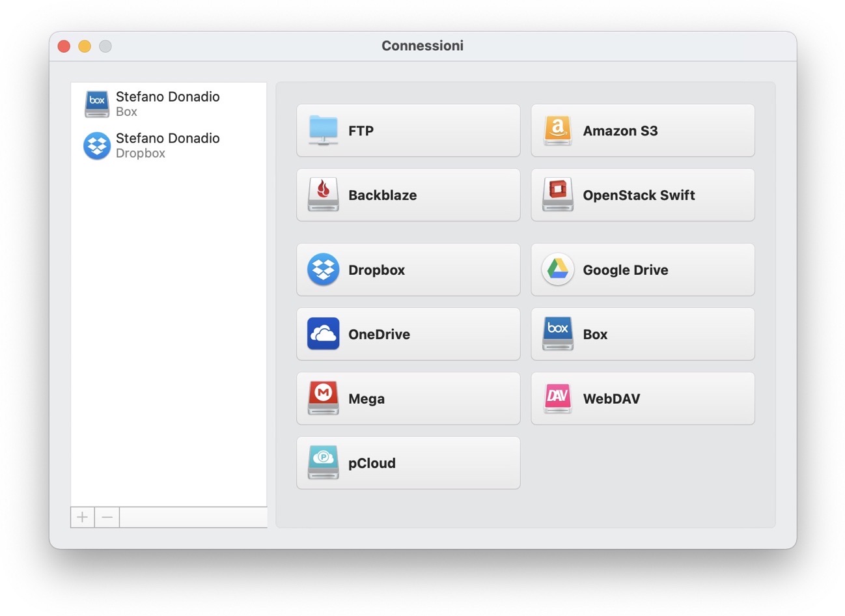Click the Box icon next to Stefano Donadio

96,104
